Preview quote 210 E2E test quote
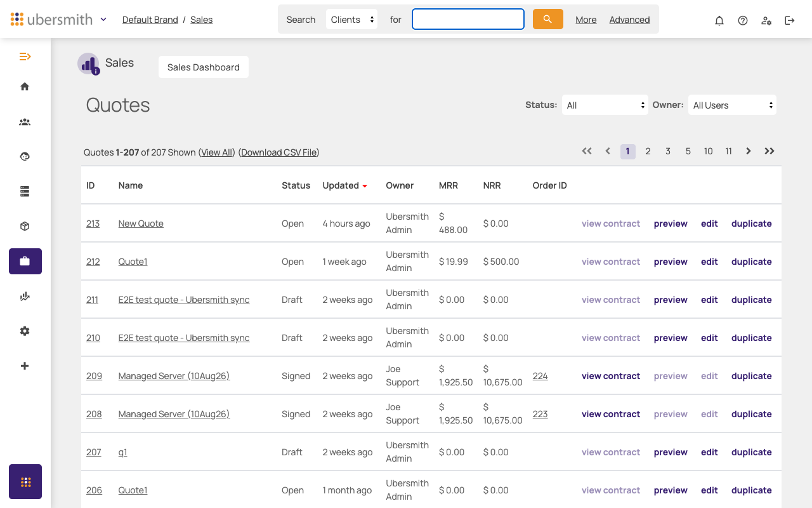This screenshot has width=812, height=508. coord(671,338)
